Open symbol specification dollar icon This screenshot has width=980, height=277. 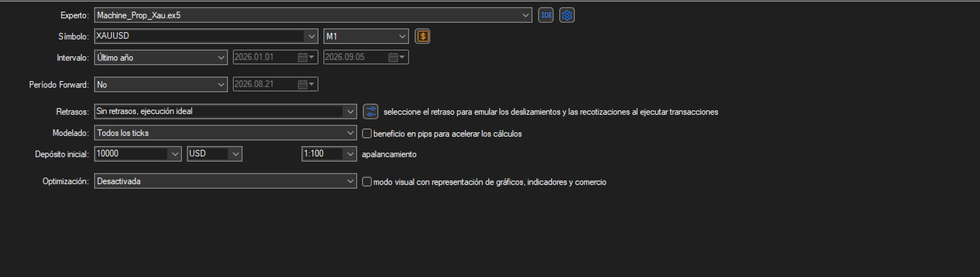pyautogui.click(x=423, y=36)
